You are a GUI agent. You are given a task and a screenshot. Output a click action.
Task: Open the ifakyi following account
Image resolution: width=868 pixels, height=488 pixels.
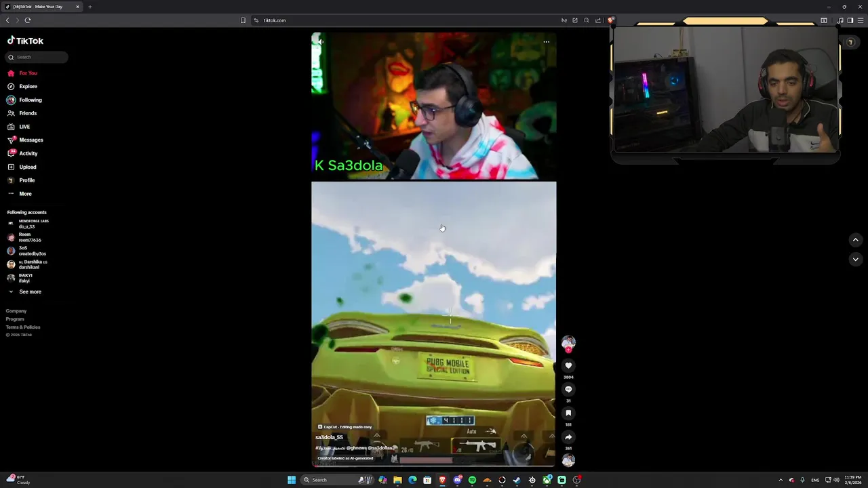pyautogui.click(x=20, y=278)
